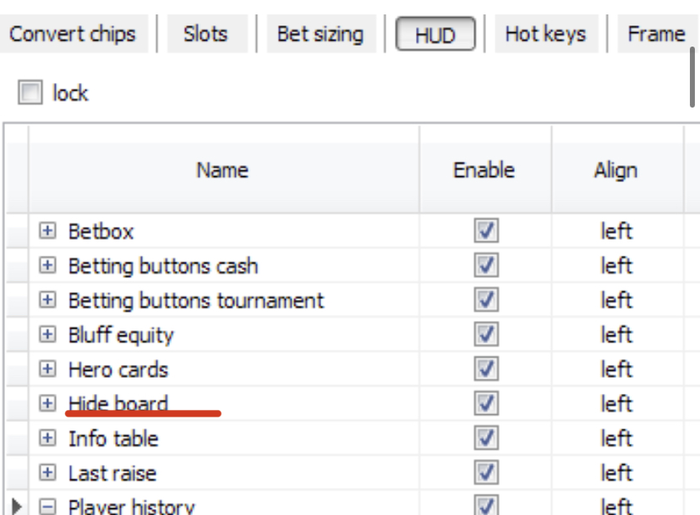The width and height of the screenshot is (700, 515).
Task: Open the Slots tab
Action: coord(207,34)
